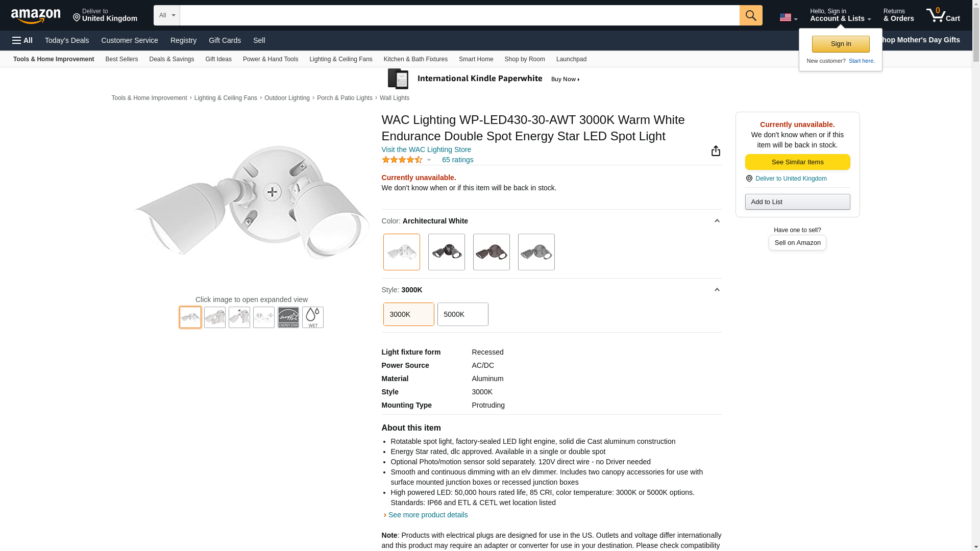Open Today's Deals in navigation bar
Image resolution: width=980 pixels, height=551 pixels.
67,40
